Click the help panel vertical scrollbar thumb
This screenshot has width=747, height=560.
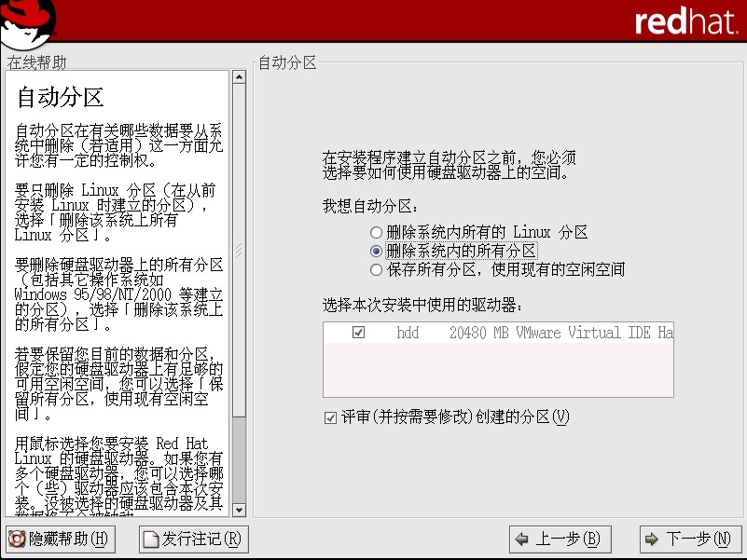239,251
